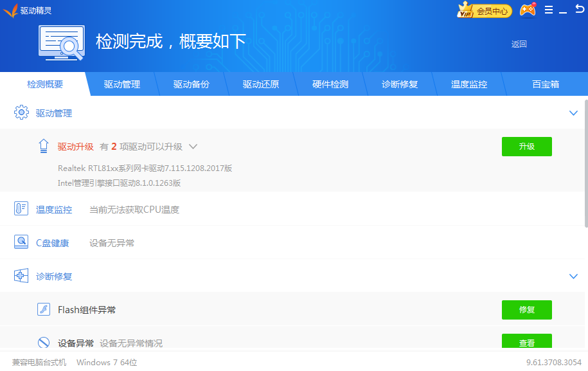Click the upgrade arrow icon beside 驱动升级

[44, 146]
